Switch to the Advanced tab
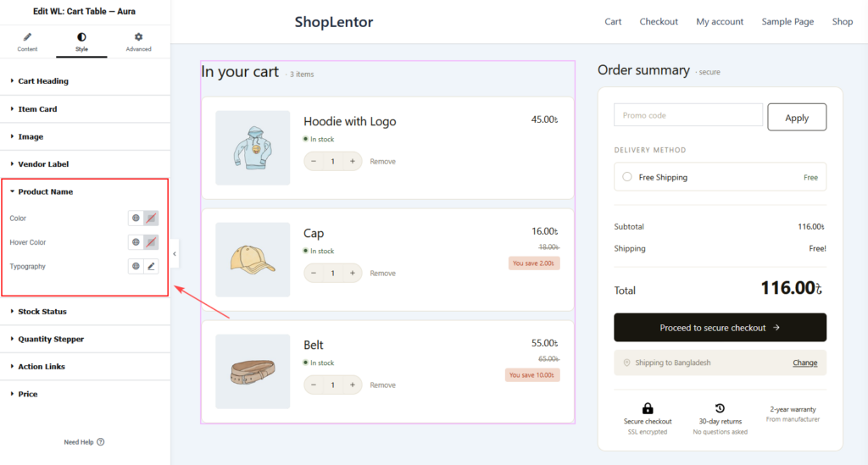 138,42
